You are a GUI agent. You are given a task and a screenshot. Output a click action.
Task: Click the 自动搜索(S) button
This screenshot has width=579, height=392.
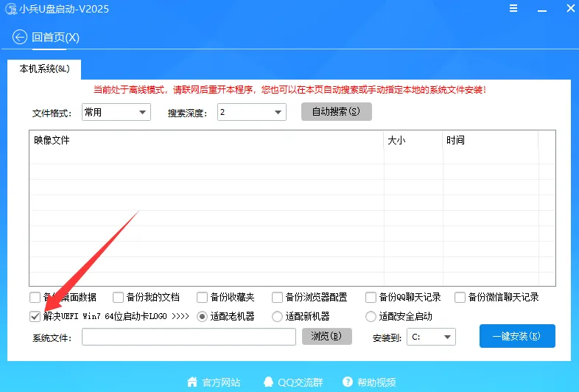pos(337,111)
